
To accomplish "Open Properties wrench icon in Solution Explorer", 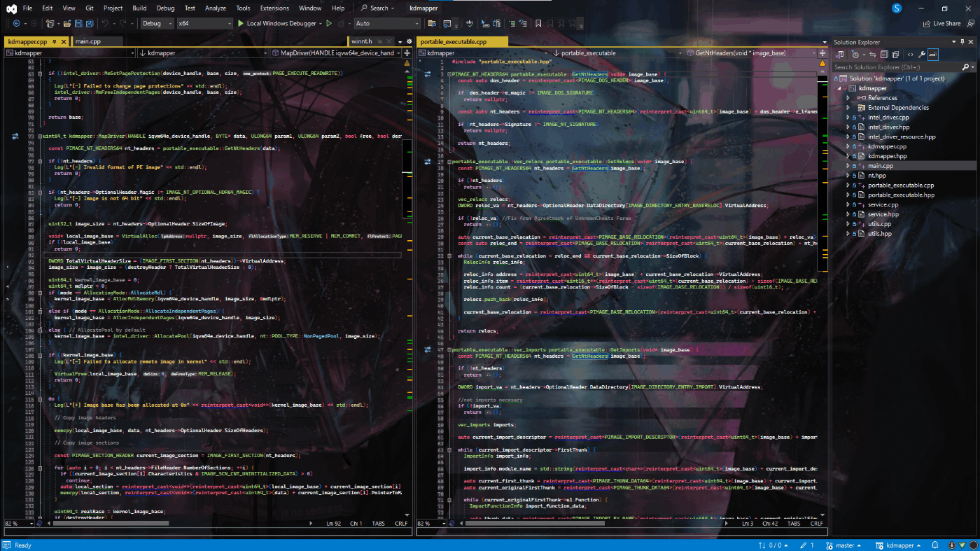I will (x=921, y=55).
